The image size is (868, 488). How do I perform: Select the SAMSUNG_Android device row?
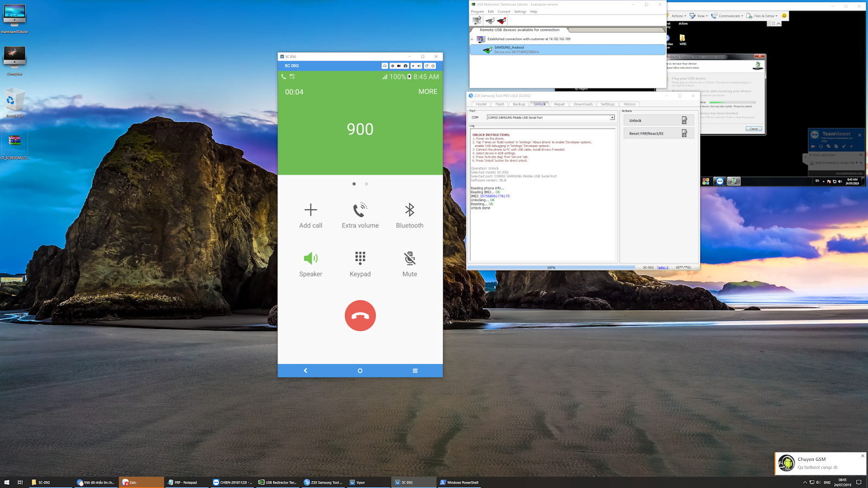coord(567,50)
